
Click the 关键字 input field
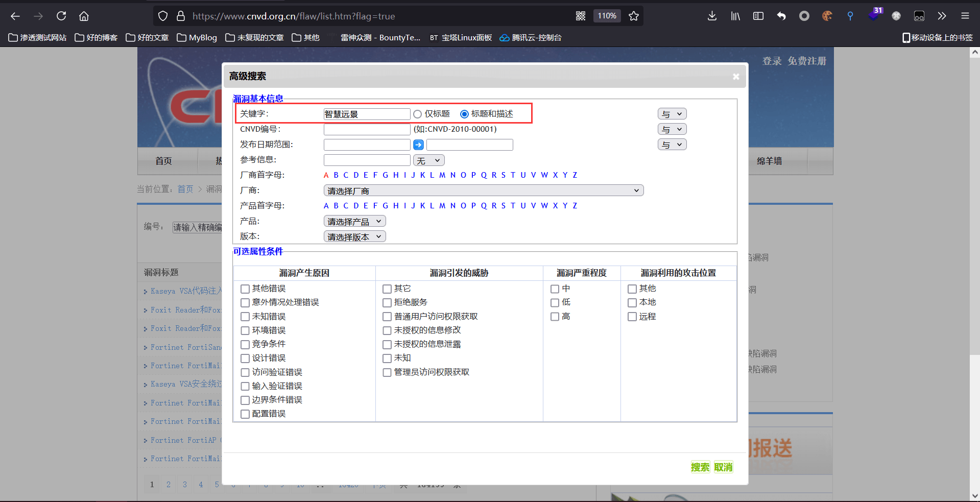pos(367,114)
